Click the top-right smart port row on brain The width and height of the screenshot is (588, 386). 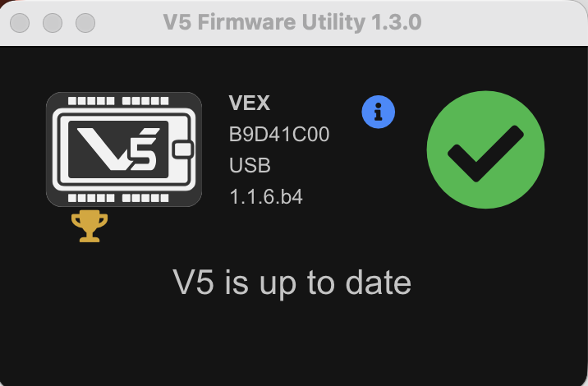pos(145,101)
